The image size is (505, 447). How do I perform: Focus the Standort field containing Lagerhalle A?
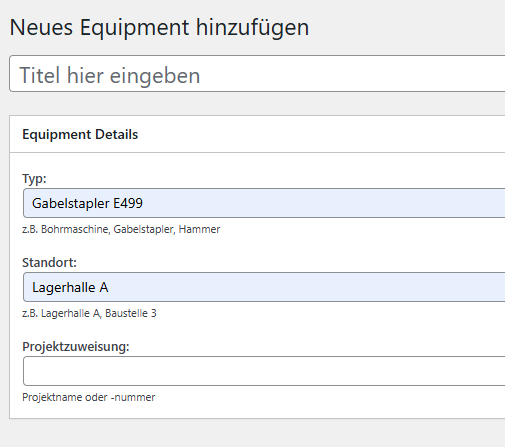264,287
